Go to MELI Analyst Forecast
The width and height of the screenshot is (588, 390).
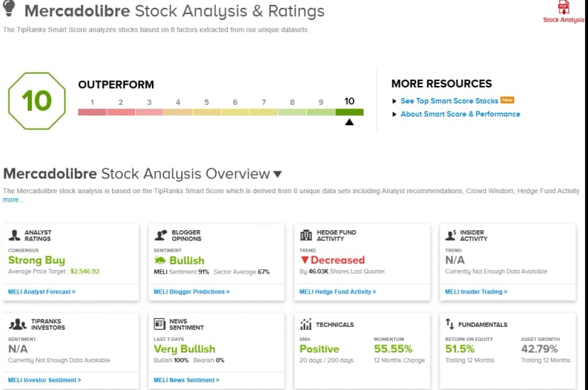point(41,291)
